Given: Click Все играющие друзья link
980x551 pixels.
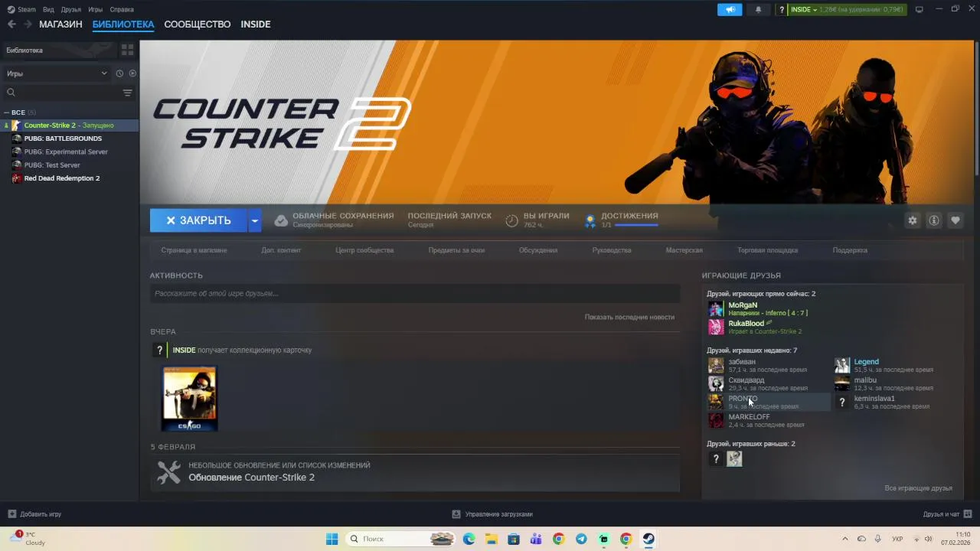Looking at the screenshot, I should (x=919, y=487).
